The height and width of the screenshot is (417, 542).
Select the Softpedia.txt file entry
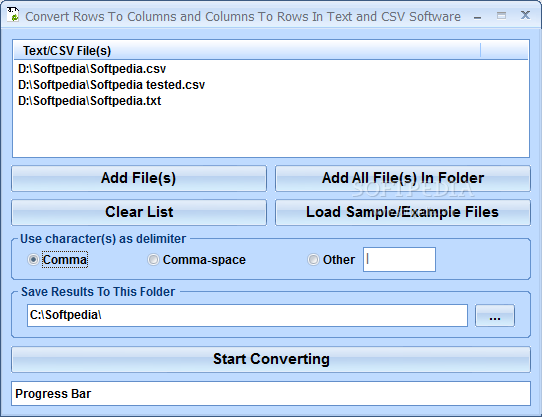coord(90,101)
